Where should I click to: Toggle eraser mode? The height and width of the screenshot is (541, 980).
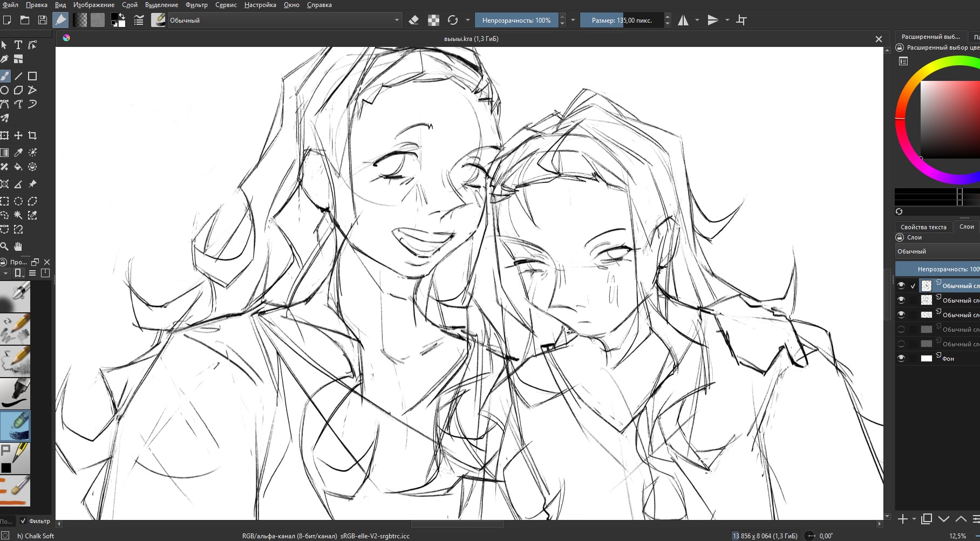414,20
